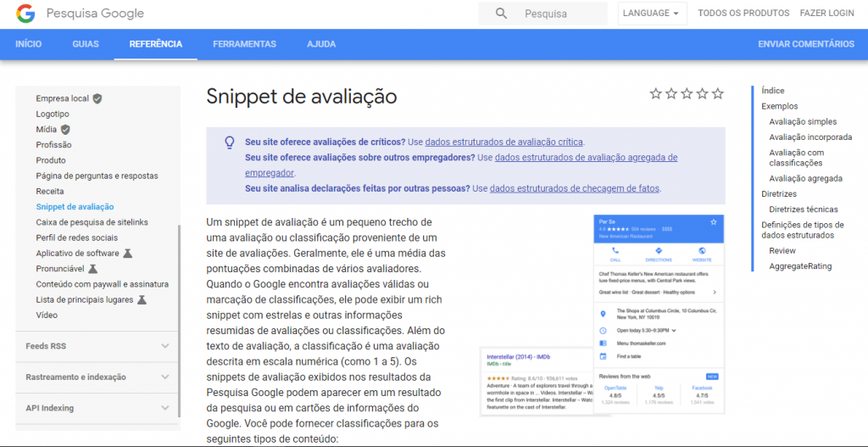Jump to Avaliação com classificações section
Screen dimensions: 868x447
click(x=797, y=158)
